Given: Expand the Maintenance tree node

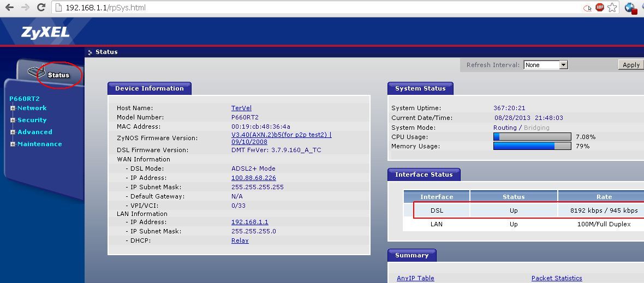Looking at the screenshot, I should [13, 144].
